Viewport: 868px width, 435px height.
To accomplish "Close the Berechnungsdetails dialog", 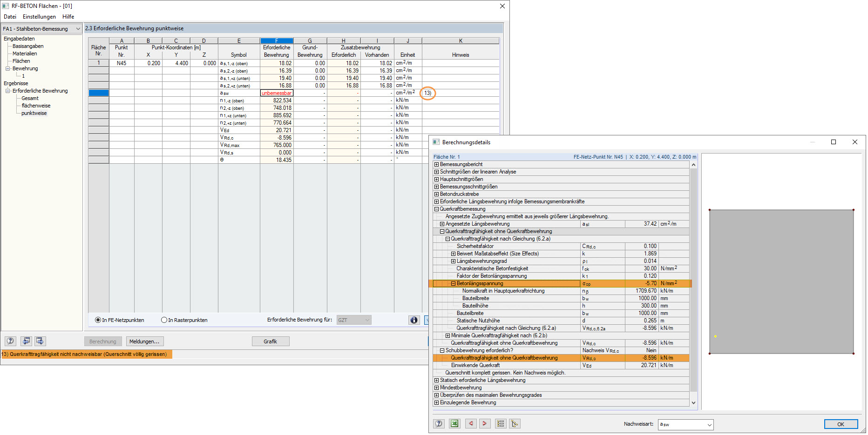I will pyautogui.click(x=854, y=142).
